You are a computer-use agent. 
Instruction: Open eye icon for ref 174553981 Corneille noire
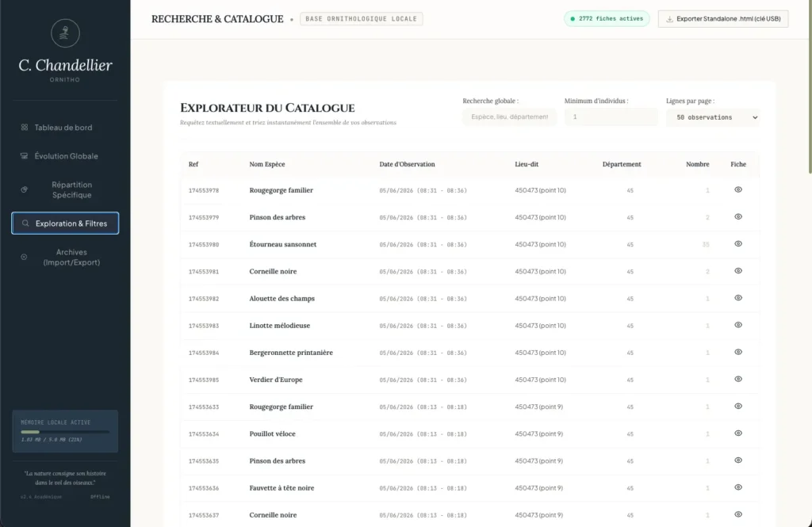738,271
